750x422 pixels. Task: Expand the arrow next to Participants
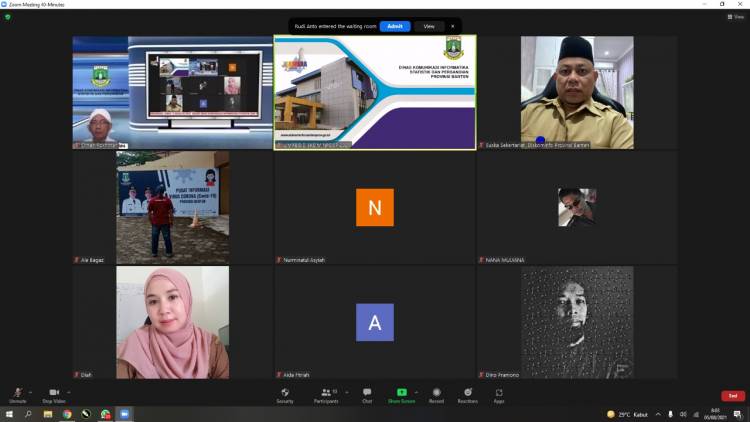point(347,392)
